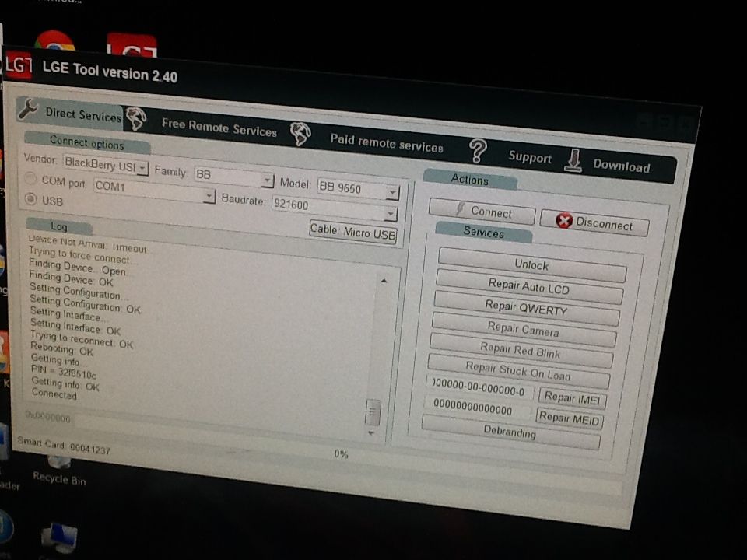Image resolution: width=747 pixels, height=560 pixels.
Task: Click the download arrow icon
Action: pos(573,160)
